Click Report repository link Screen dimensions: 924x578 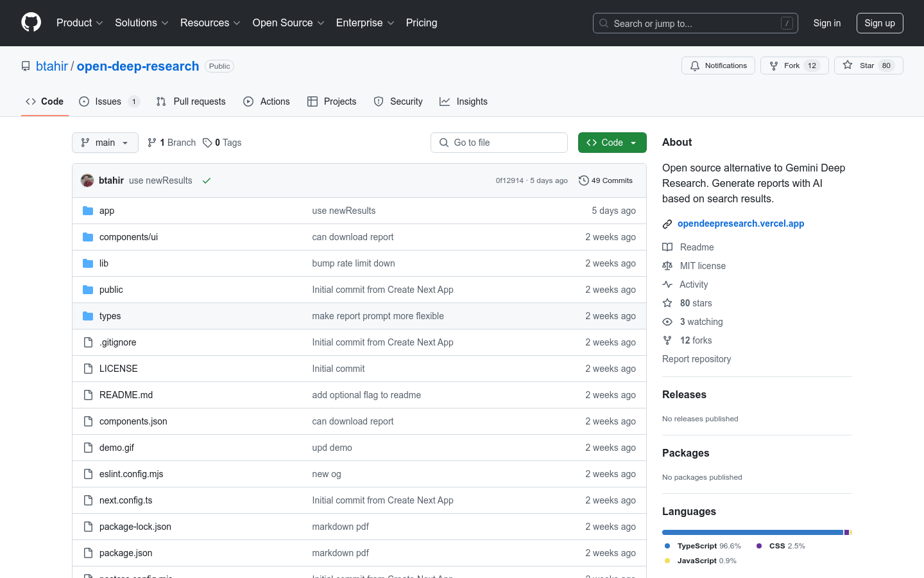[697, 359]
